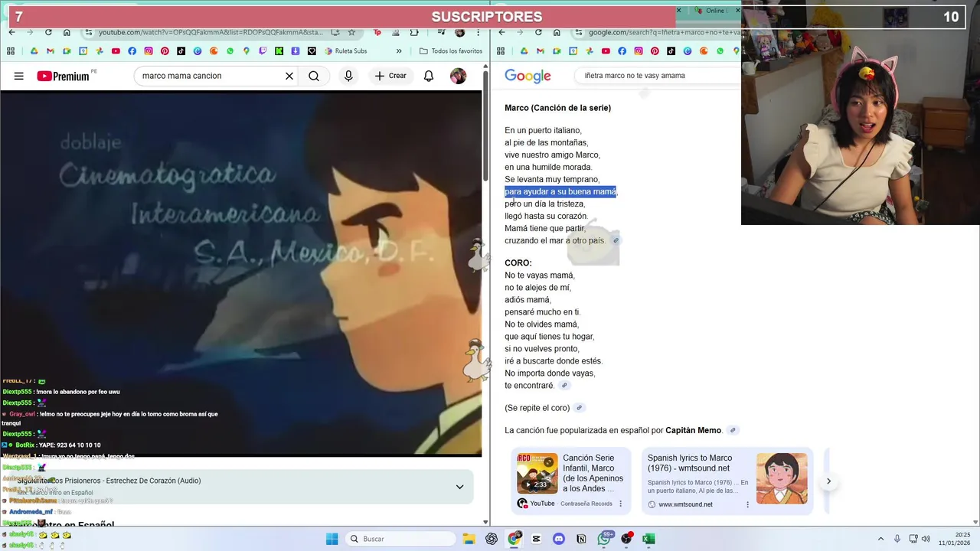The image size is (980, 551).
Task: Open source link icon after 'te encontraré'
Action: coord(564,386)
